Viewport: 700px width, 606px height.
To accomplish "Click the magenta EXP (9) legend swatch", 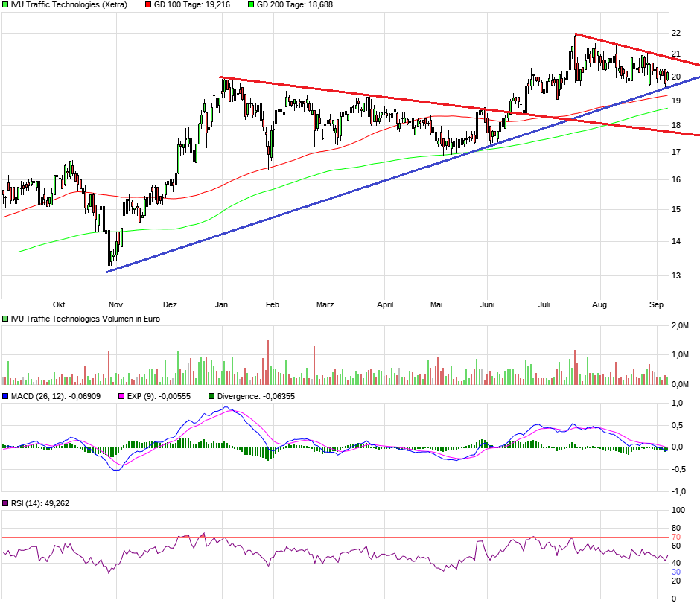I will pyautogui.click(x=121, y=396).
